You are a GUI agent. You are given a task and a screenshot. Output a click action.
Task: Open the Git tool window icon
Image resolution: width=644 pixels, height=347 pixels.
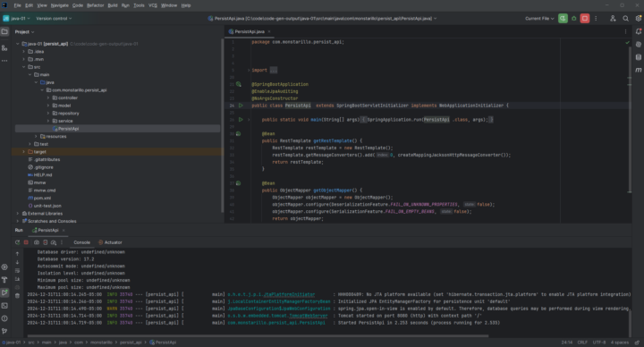tap(4, 331)
